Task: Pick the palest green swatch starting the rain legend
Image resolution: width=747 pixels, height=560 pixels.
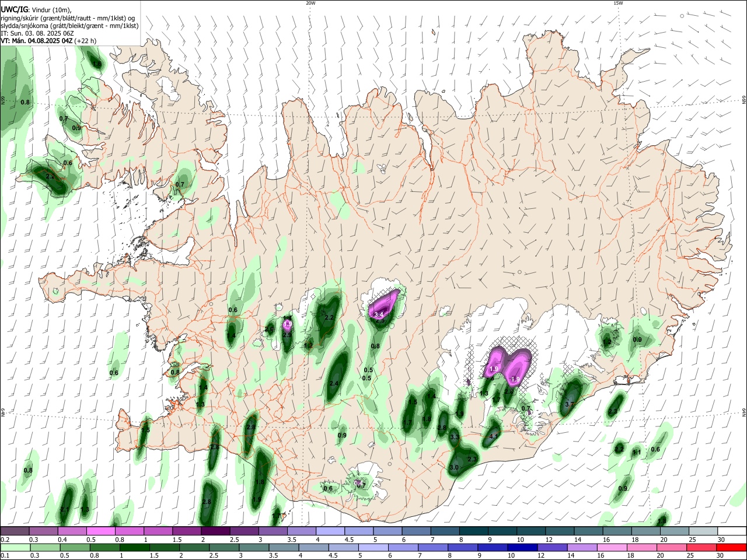Action: pos(15,548)
